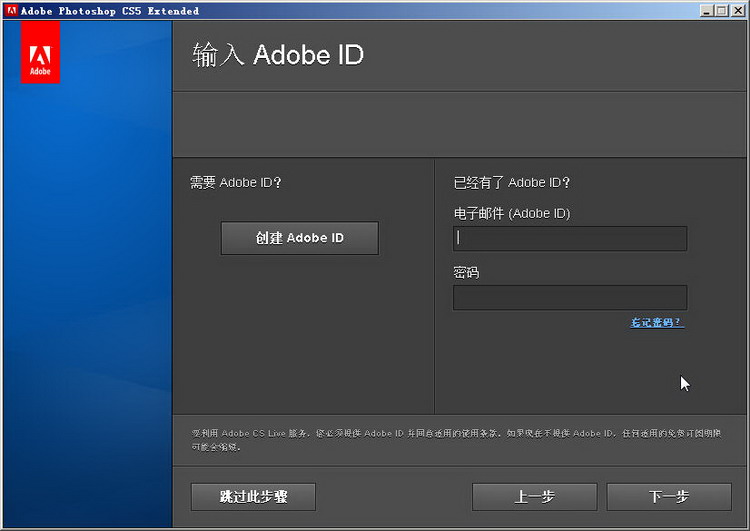
Task: Click the 跳过此步骤 button
Action: tap(253, 497)
